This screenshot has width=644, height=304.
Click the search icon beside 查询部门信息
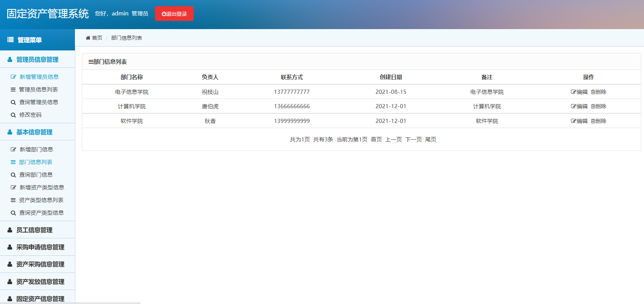(13, 175)
